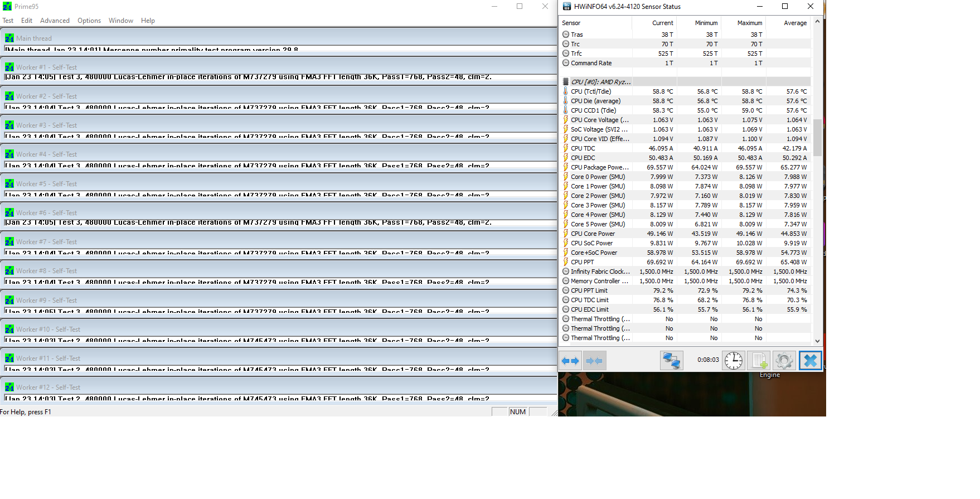Select the Trfc sensor label
The height and width of the screenshot is (499, 980).
click(x=576, y=54)
